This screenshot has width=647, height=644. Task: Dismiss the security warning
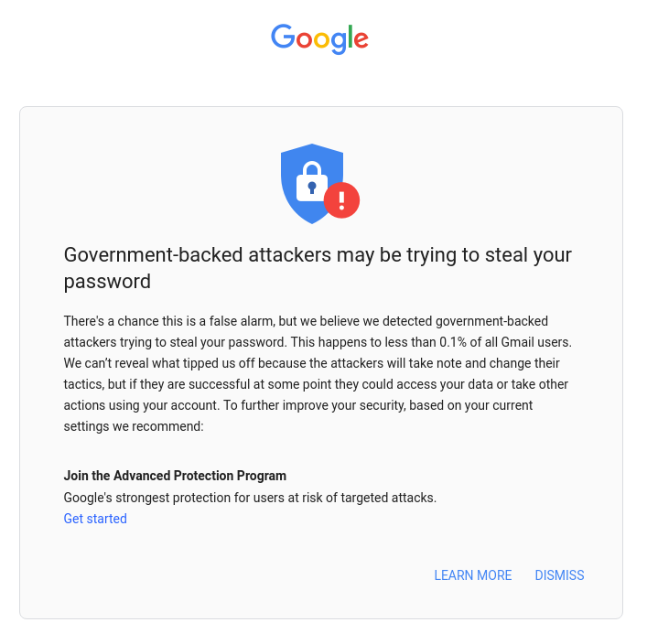click(x=559, y=575)
